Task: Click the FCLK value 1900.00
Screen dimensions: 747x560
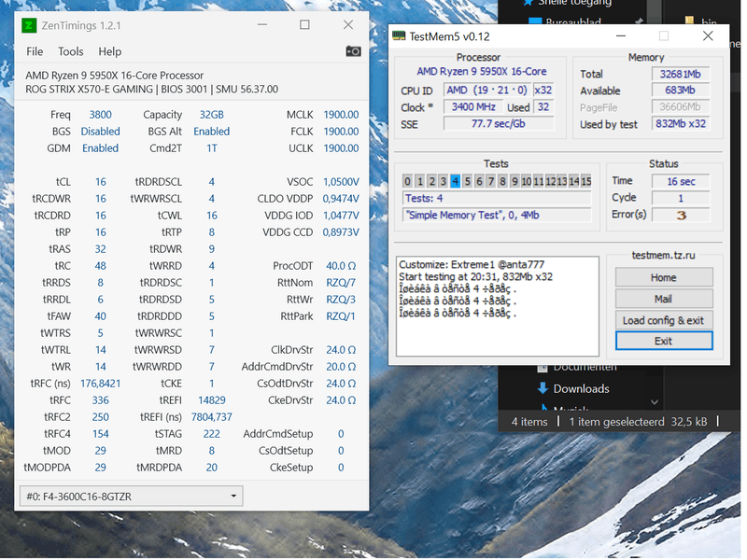Action: (x=341, y=132)
